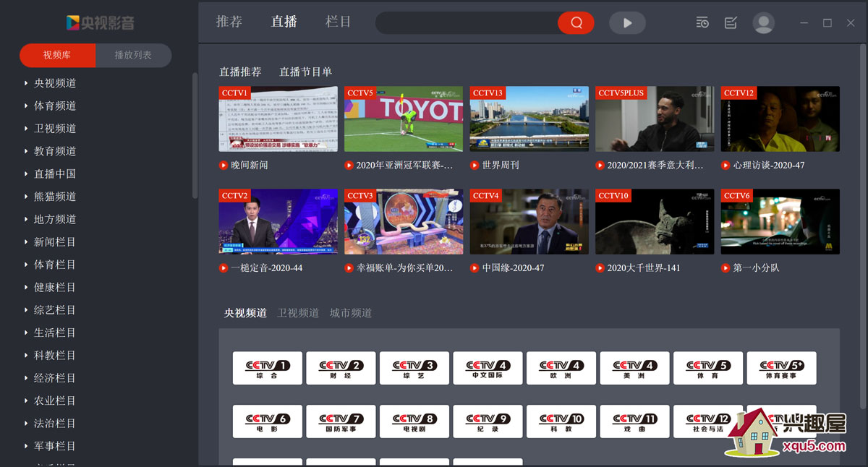
Task: Expand the 直播中国 tree arrow
Action: (26, 173)
